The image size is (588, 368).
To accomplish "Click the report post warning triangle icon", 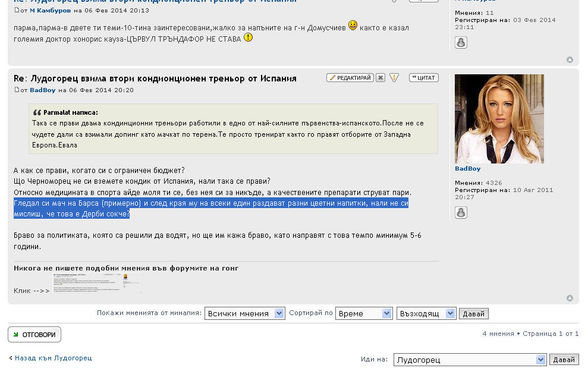I will point(394,78).
